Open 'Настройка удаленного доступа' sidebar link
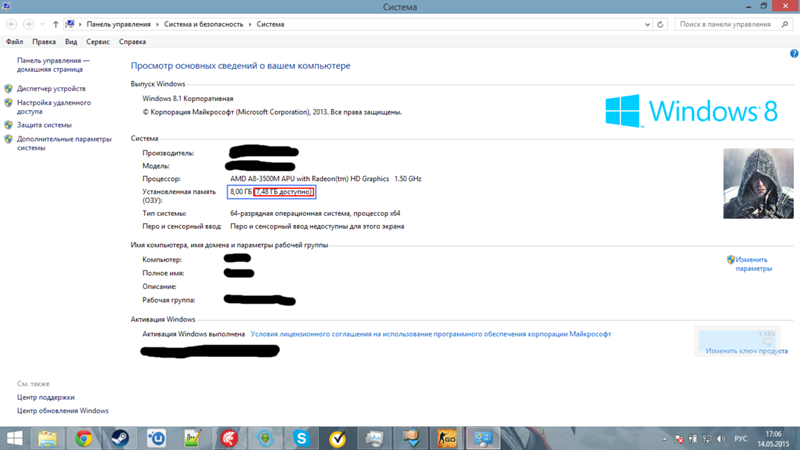The width and height of the screenshot is (800, 450). pos(54,107)
